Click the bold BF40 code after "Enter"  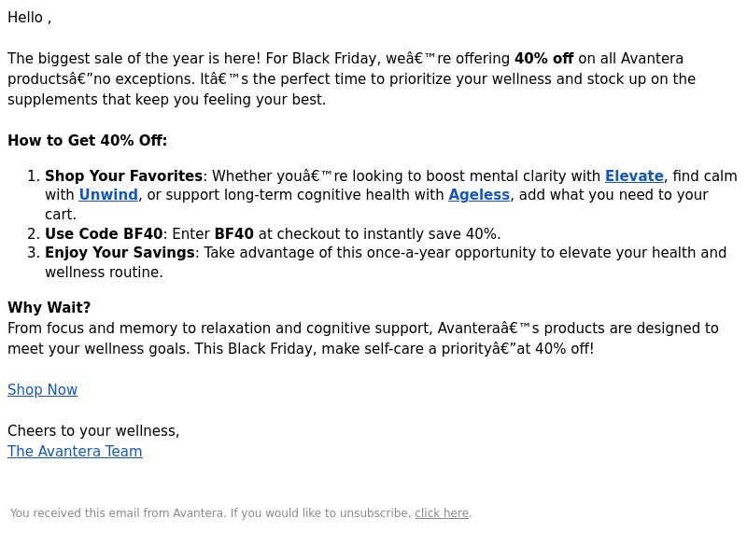click(234, 234)
